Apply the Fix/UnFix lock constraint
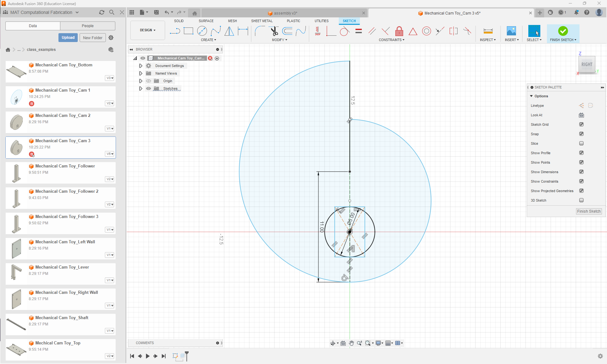 pos(399,31)
